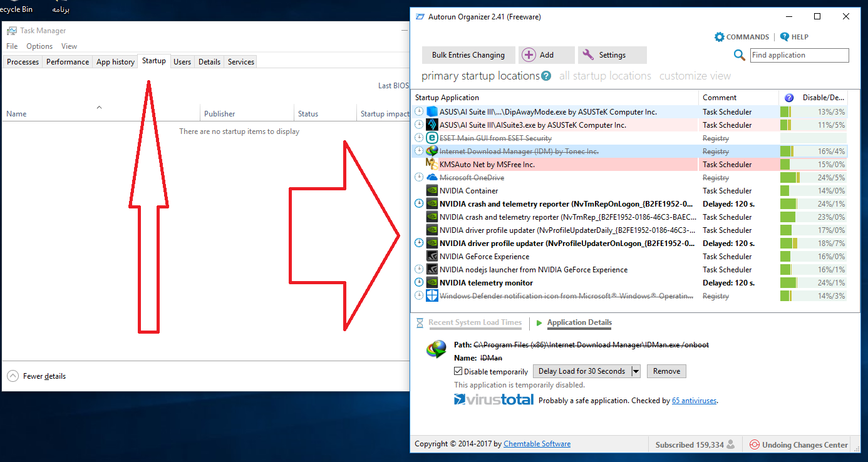Click in the Find application search field

tap(800, 55)
